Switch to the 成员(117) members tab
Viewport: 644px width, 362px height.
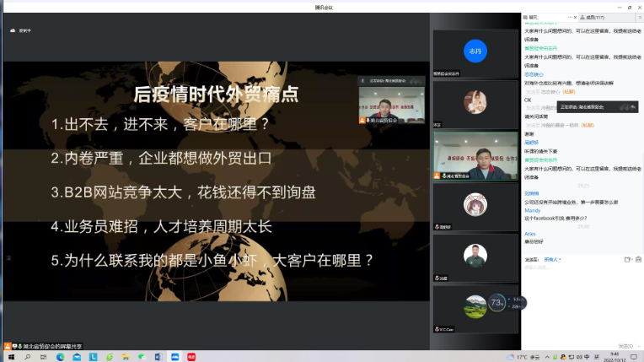click(594, 16)
